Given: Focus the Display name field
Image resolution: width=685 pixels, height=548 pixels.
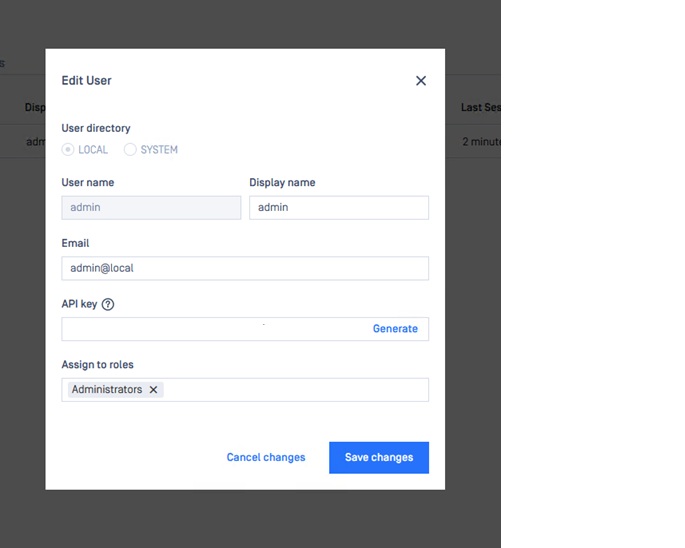Looking at the screenshot, I should click(x=339, y=208).
